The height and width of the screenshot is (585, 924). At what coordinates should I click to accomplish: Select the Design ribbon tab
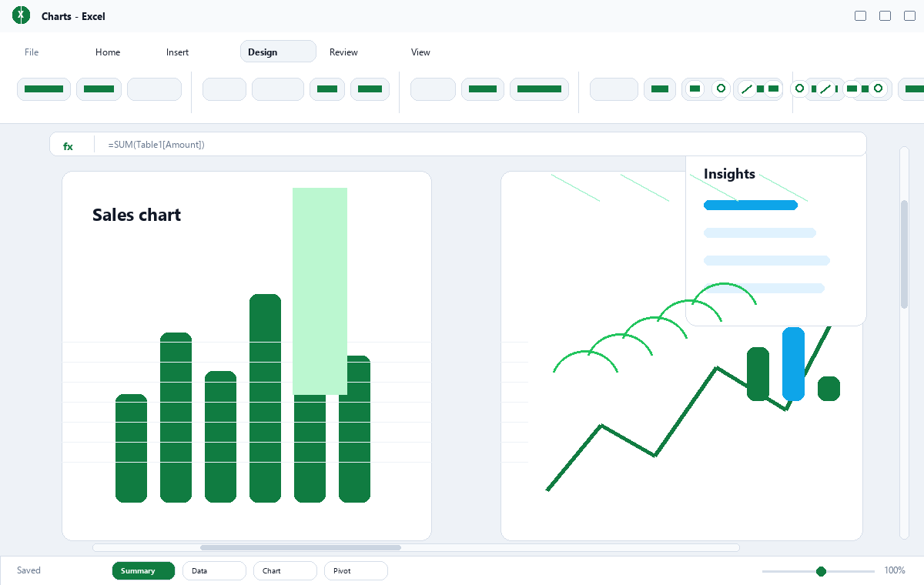point(278,52)
